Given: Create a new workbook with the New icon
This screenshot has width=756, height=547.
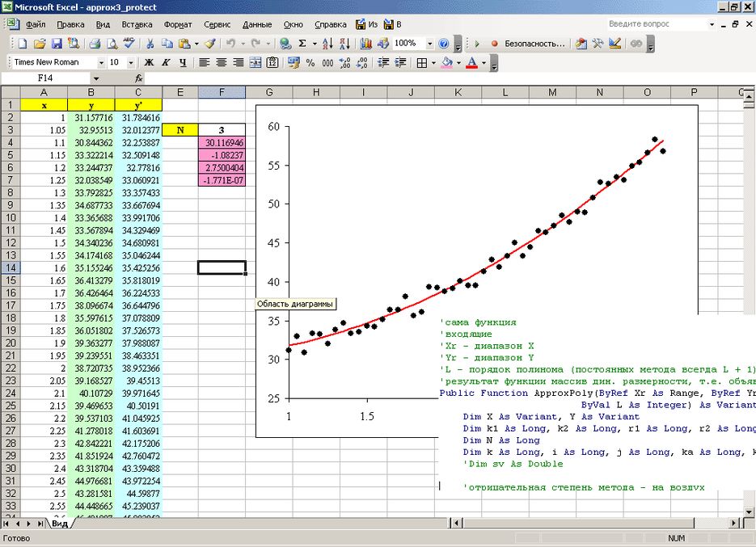Looking at the screenshot, I should (22, 44).
